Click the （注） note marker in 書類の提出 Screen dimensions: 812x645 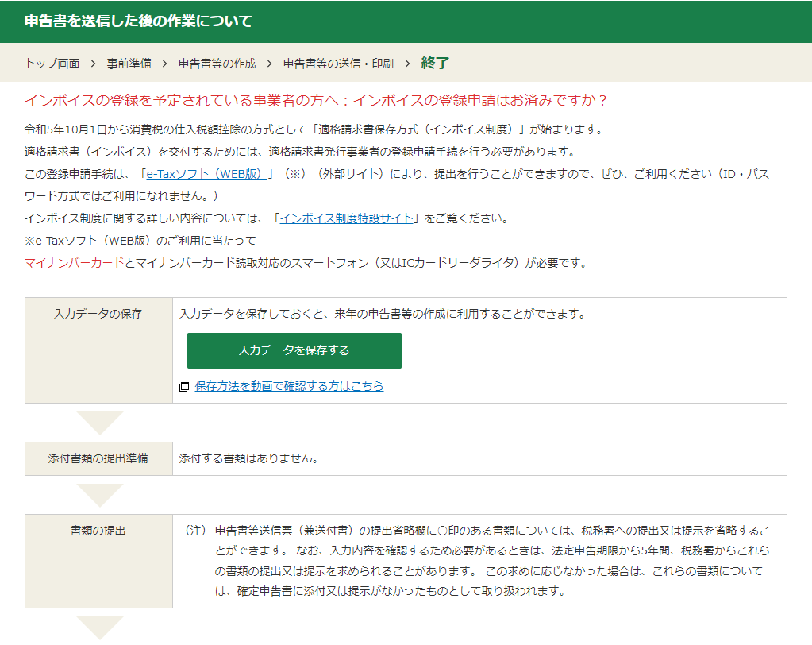coord(196,531)
